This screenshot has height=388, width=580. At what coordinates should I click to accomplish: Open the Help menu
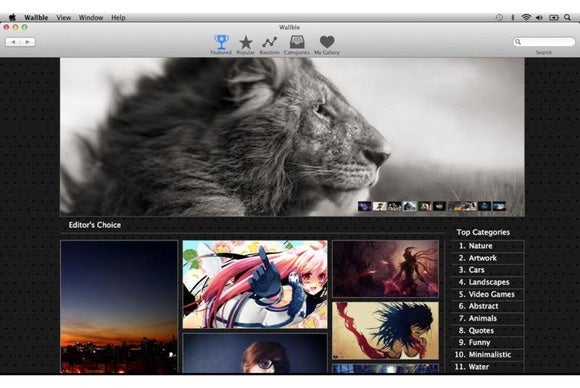tap(118, 17)
